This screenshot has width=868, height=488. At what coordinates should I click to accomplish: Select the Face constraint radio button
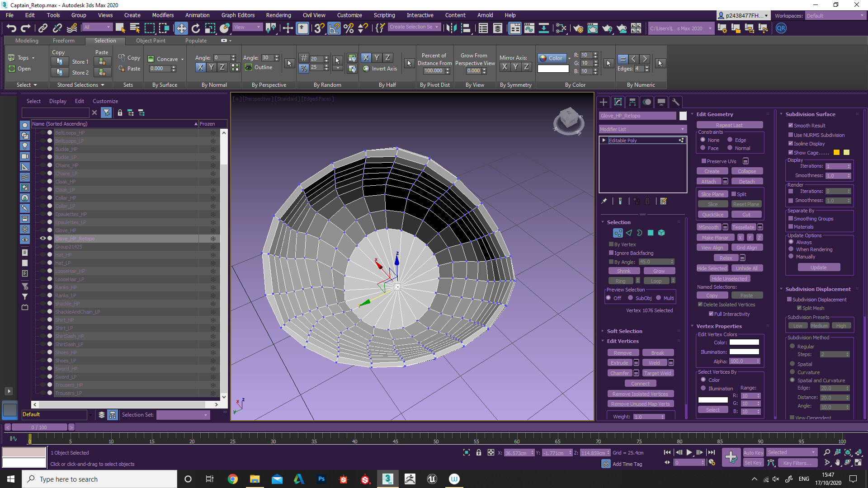(703, 148)
